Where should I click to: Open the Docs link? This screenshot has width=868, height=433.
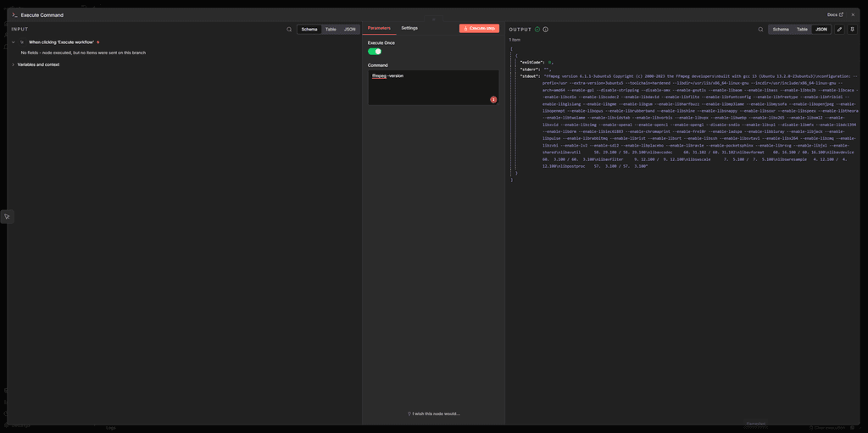coord(835,14)
